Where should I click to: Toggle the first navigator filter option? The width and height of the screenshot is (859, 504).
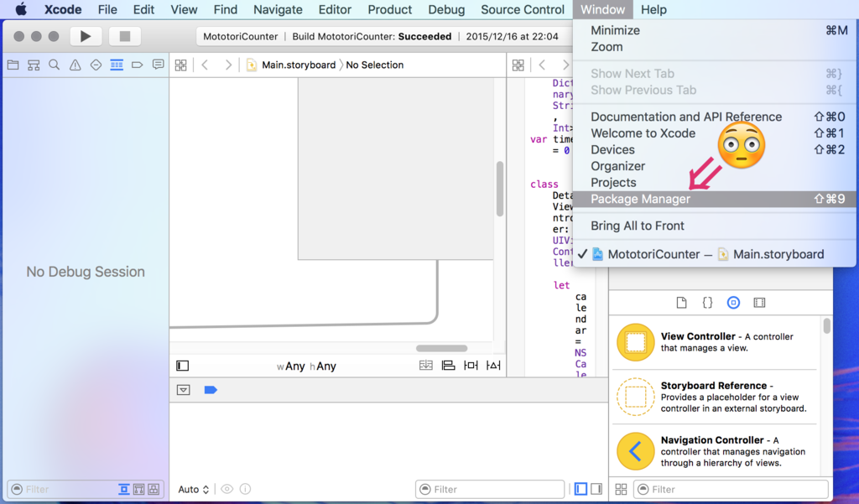click(124, 489)
